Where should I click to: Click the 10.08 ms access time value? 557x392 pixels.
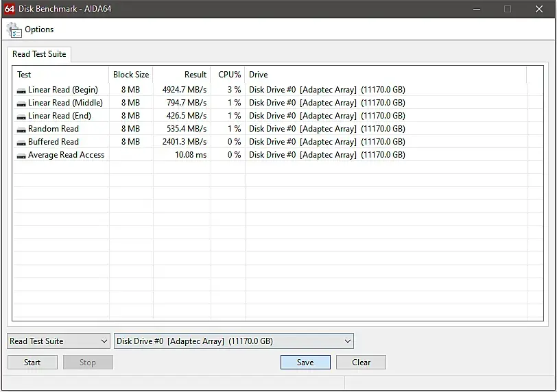(x=191, y=155)
